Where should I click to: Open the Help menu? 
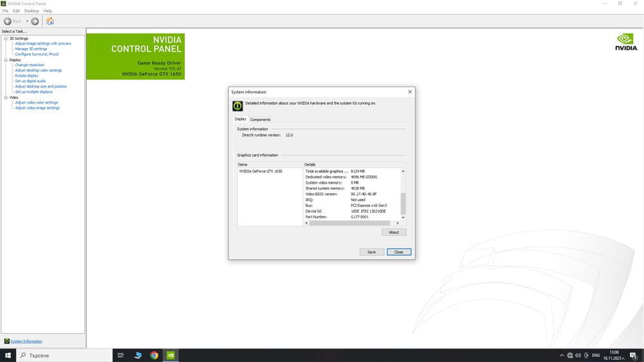pyautogui.click(x=48, y=11)
